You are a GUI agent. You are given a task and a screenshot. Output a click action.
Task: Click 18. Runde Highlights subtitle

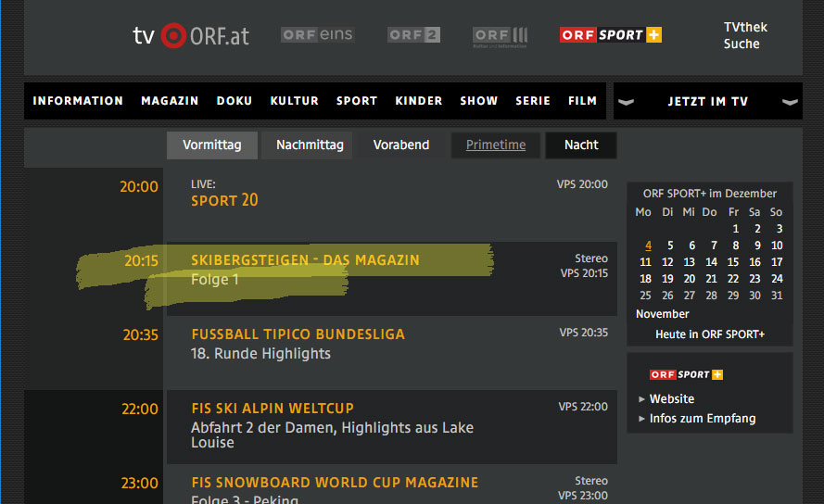[260, 354]
